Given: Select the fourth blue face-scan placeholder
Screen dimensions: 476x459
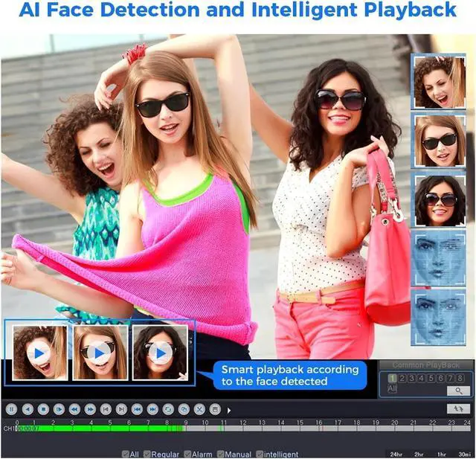Looking at the screenshot, I should tap(438, 258).
